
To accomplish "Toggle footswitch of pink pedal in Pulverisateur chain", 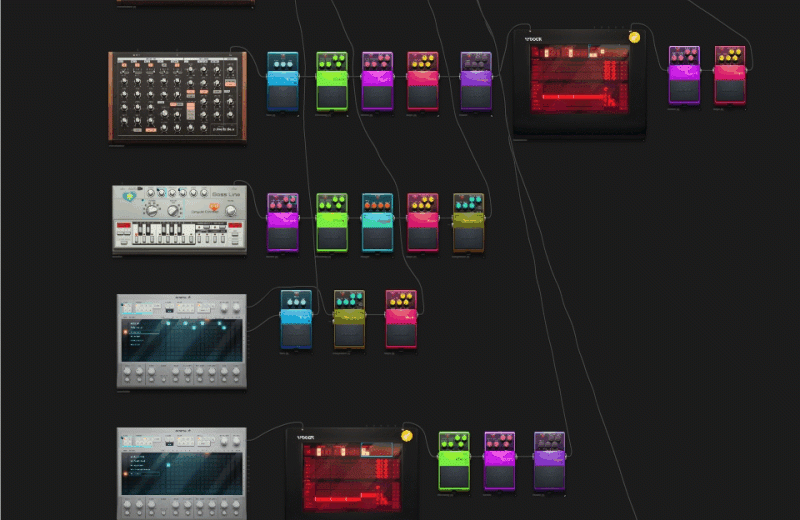I will (x=422, y=97).
